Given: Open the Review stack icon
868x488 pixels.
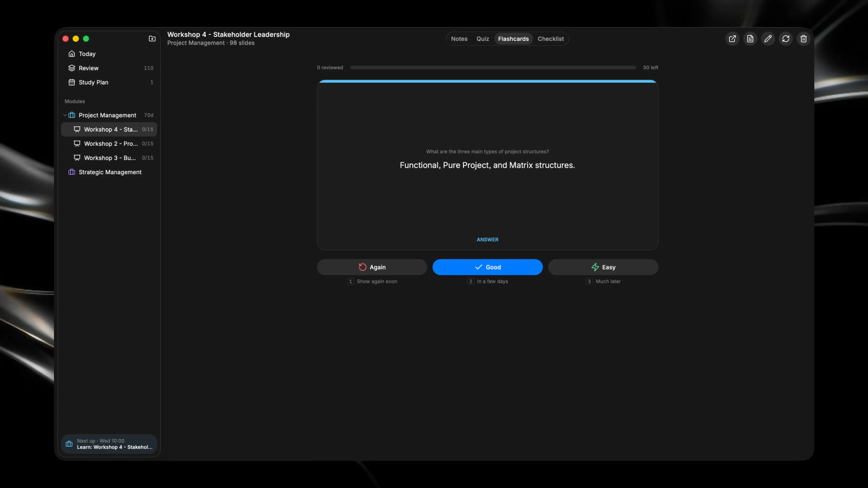Looking at the screenshot, I should [71, 68].
